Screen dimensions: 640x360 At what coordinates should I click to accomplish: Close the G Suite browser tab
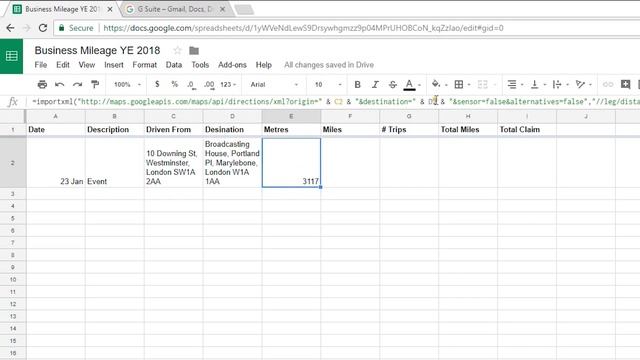click(x=222, y=9)
